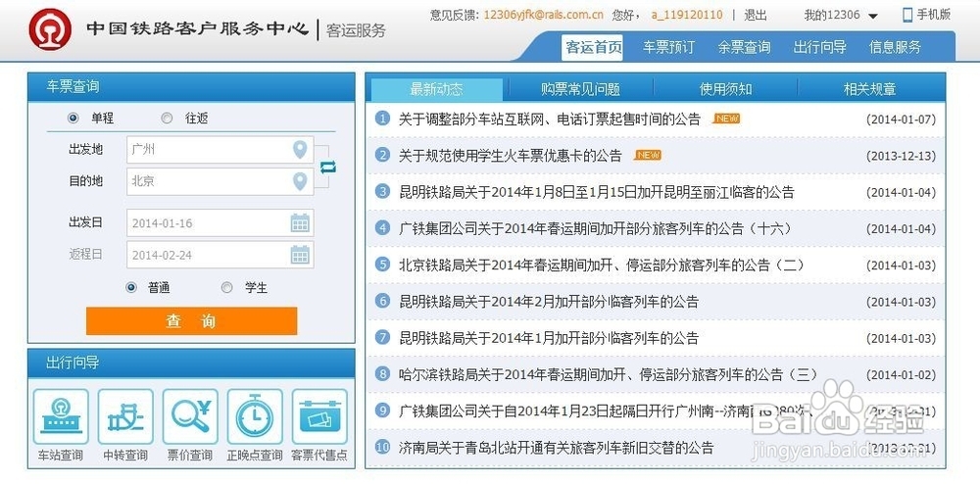
Task: Open the 出行向导 nav tab
Action: pyautogui.click(x=820, y=47)
